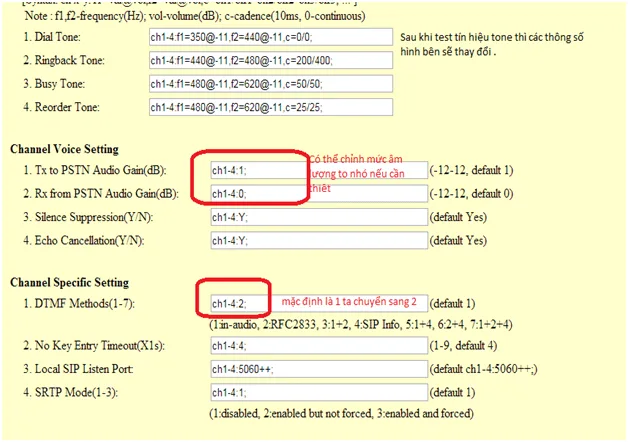628x442 pixels.
Task: Click the DTMF Methods input field
Action: point(319,303)
